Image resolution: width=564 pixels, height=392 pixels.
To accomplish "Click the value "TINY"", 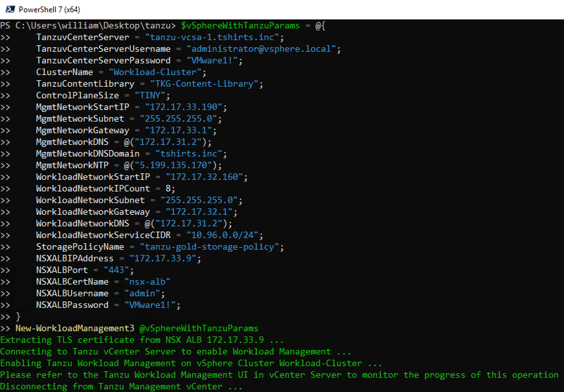I will pos(150,95).
